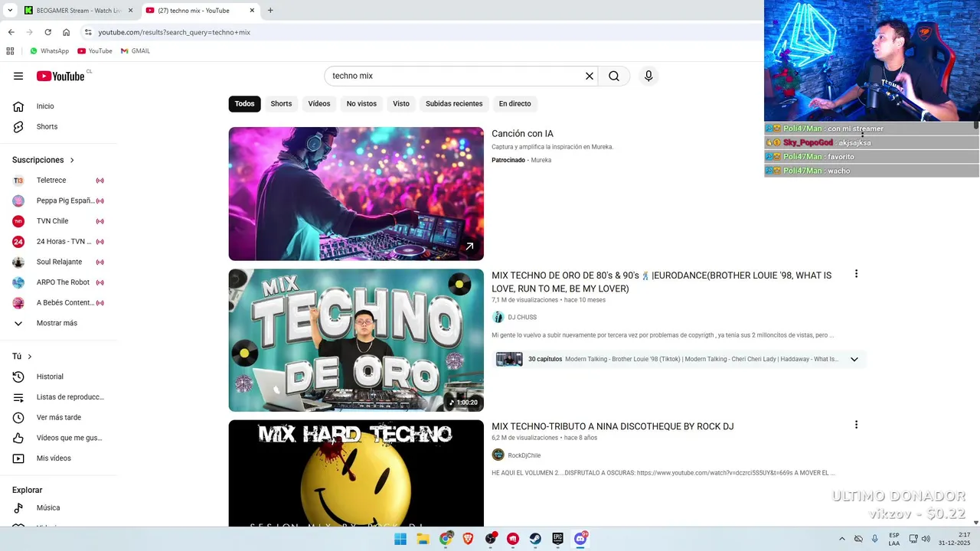Select No vistos filter chip
980x551 pixels.
[x=361, y=103]
